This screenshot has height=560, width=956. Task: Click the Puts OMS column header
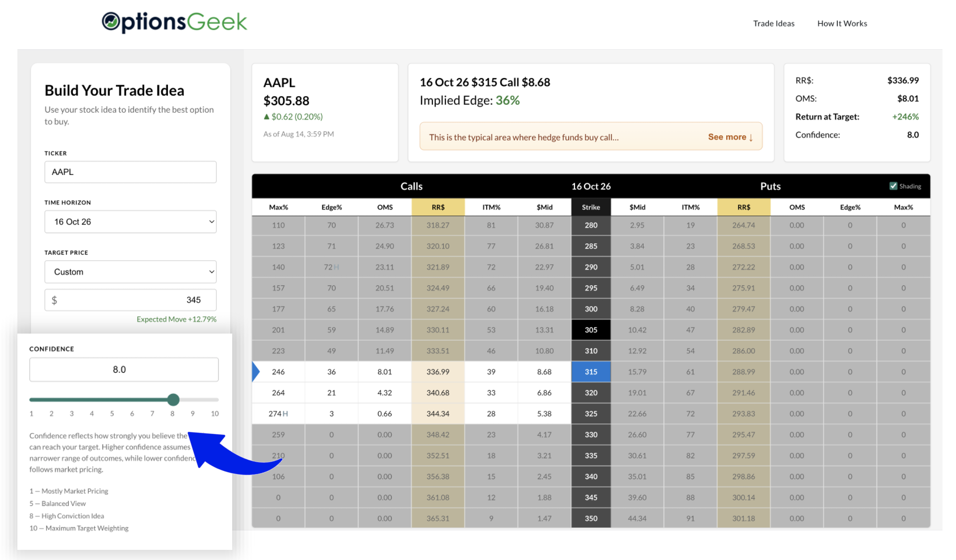(797, 207)
